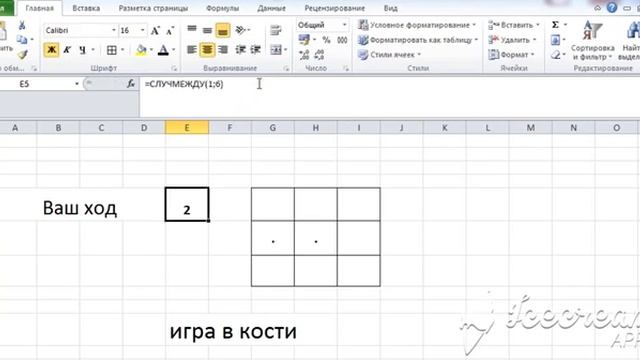Switch to Вставка ribbon tab
The height and width of the screenshot is (360, 640).
[86, 8]
